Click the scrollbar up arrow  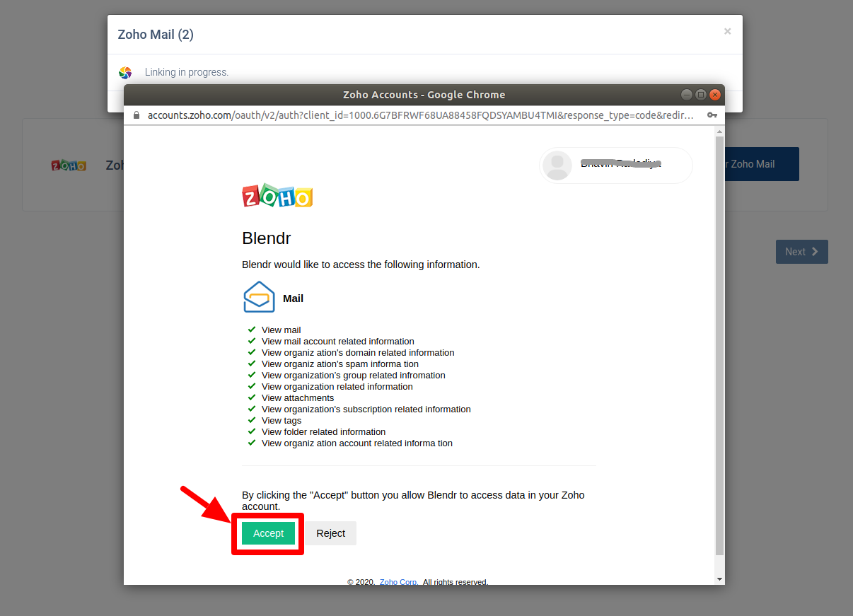(x=720, y=132)
